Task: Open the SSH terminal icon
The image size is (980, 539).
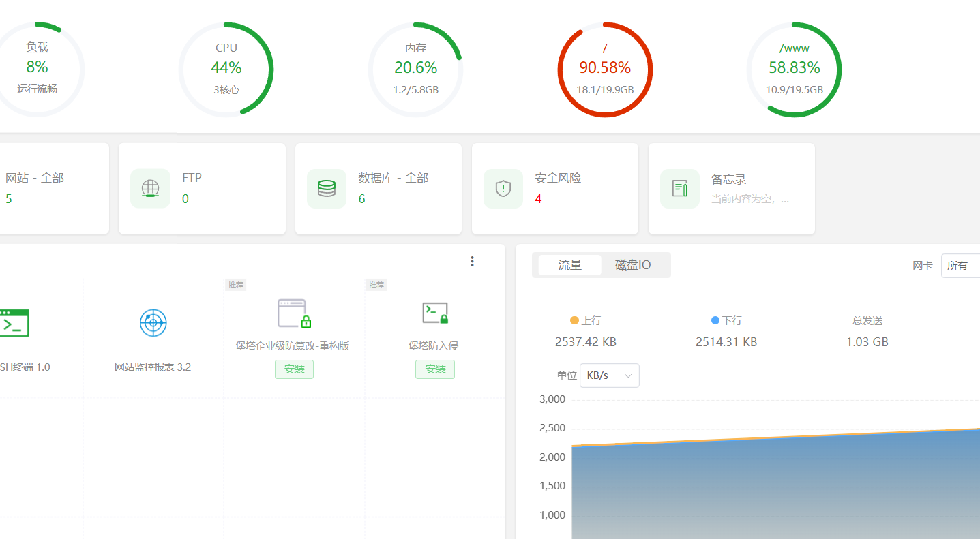Action: tap(14, 323)
